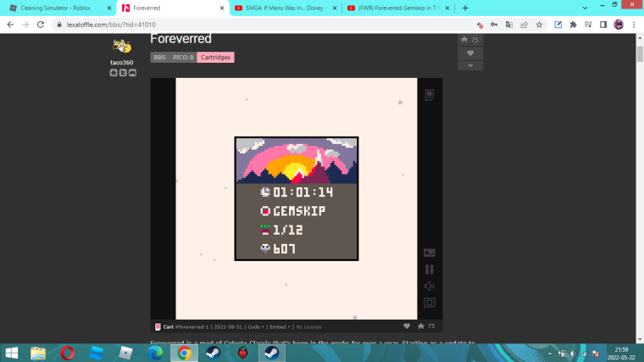Expand the arrow below the heart button
Image resolution: width=644 pixels, height=362 pixels.
(x=470, y=66)
